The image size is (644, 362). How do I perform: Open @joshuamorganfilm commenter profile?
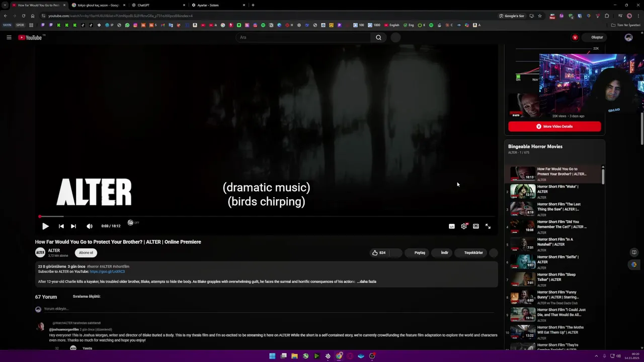(x=64, y=329)
